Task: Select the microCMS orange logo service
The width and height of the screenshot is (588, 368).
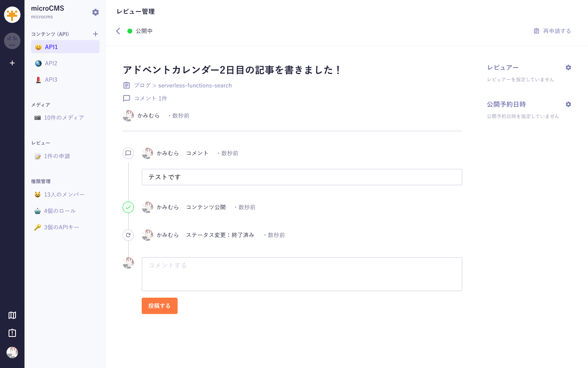Action: pos(12,15)
